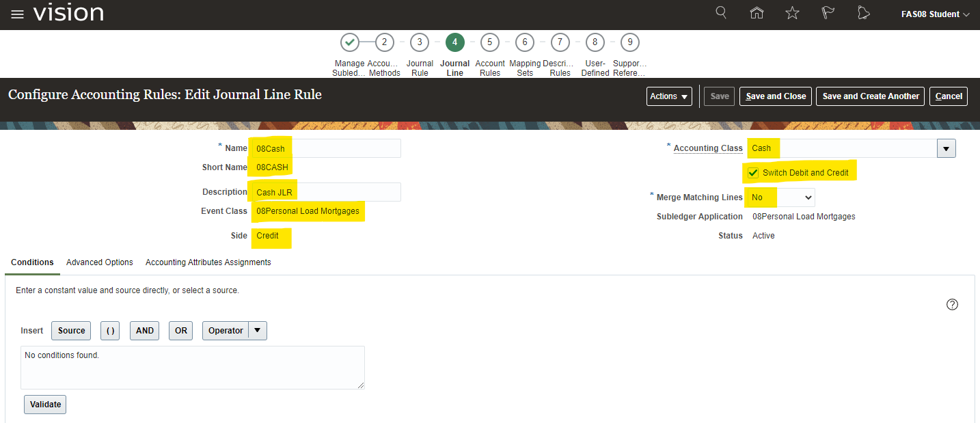This screenshot has width=980, height=423.
Task: Click the help question mark icon
Action: click(x=952, y=305)
